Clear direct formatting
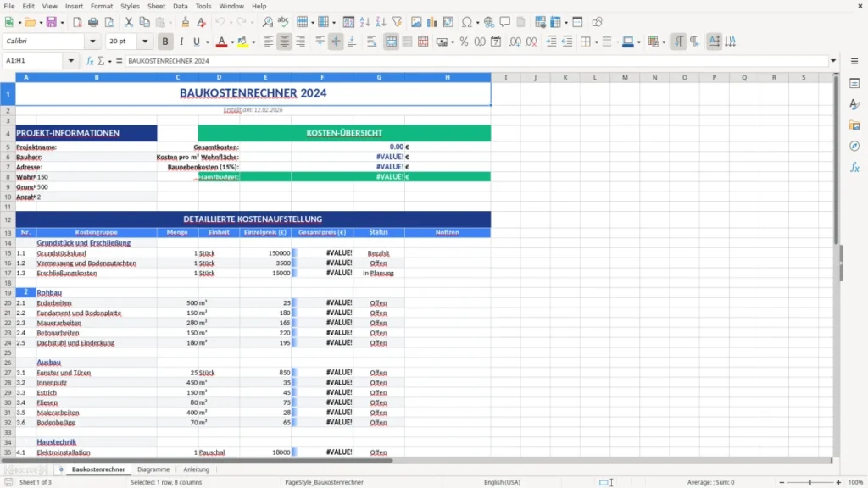The height and width of the screenshot is (488, 868). (202, 22)
